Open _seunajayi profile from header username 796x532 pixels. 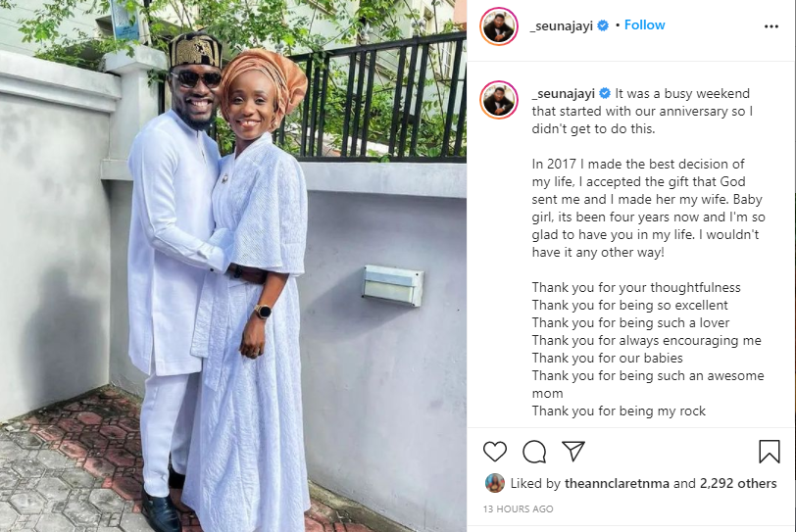562,25
